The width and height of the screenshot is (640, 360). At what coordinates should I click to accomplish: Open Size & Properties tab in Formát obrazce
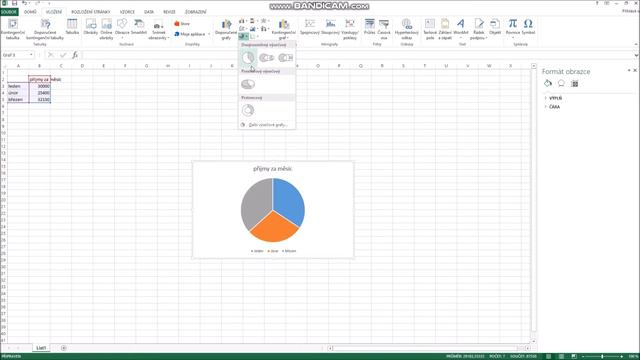click(575, 84)
